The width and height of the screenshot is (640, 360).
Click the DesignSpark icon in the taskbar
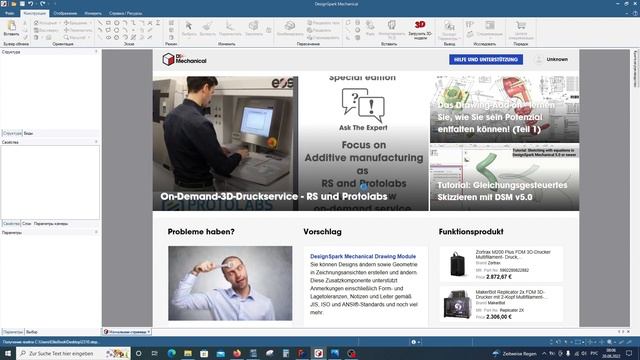318,353
